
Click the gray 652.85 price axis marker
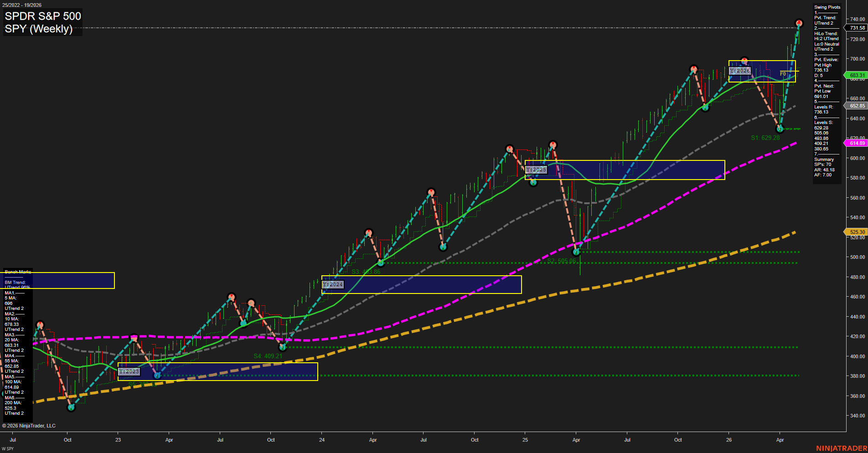(857, 106)
